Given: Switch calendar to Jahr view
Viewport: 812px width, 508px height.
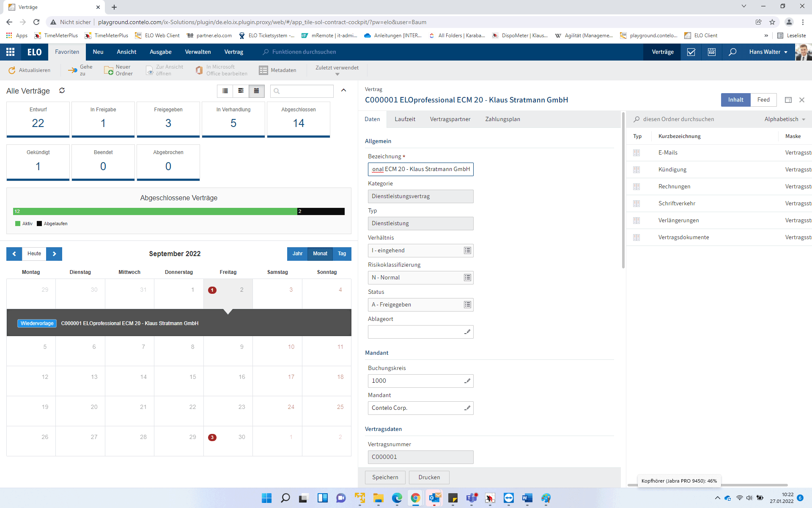Looking at the screenshot, I should coord(297,254).
